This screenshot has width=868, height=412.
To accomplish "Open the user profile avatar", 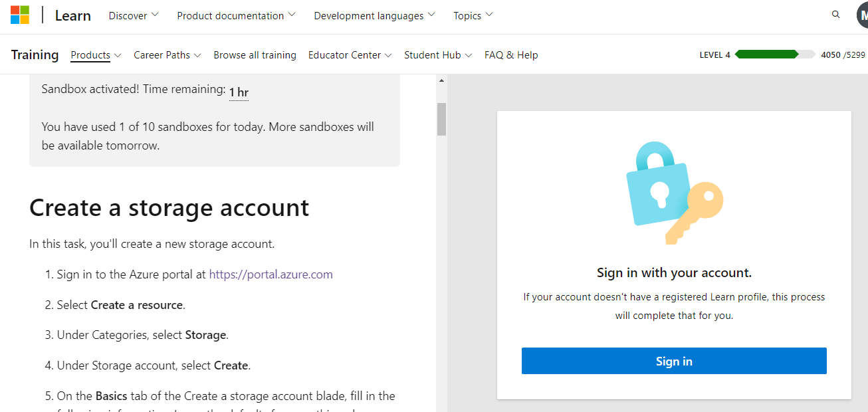I will [x=862, y=15].
